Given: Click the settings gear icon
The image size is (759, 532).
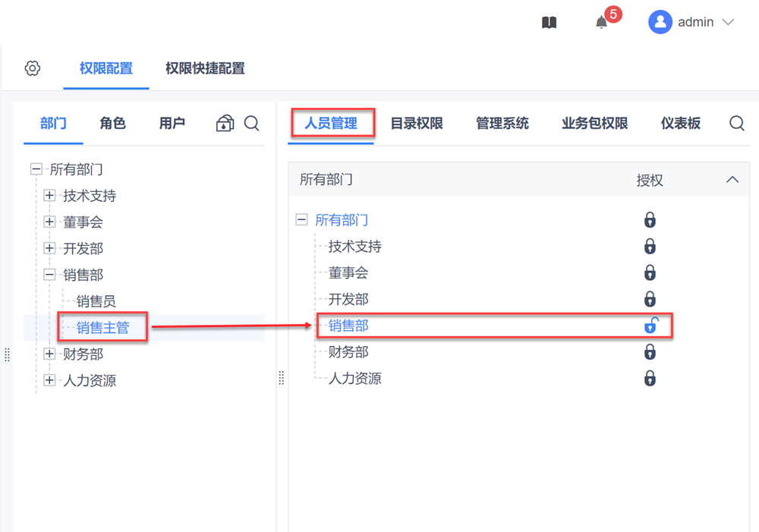Looking at the screenshot, I should [x=32, y=68].
